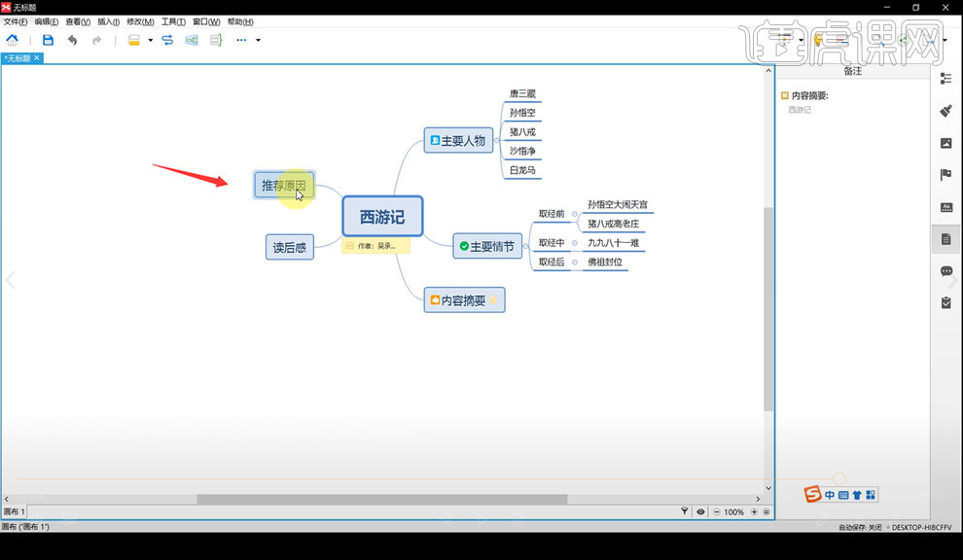Click the zoom in plus button
Viewport: 963px width, 560px height.
[754, 511]
